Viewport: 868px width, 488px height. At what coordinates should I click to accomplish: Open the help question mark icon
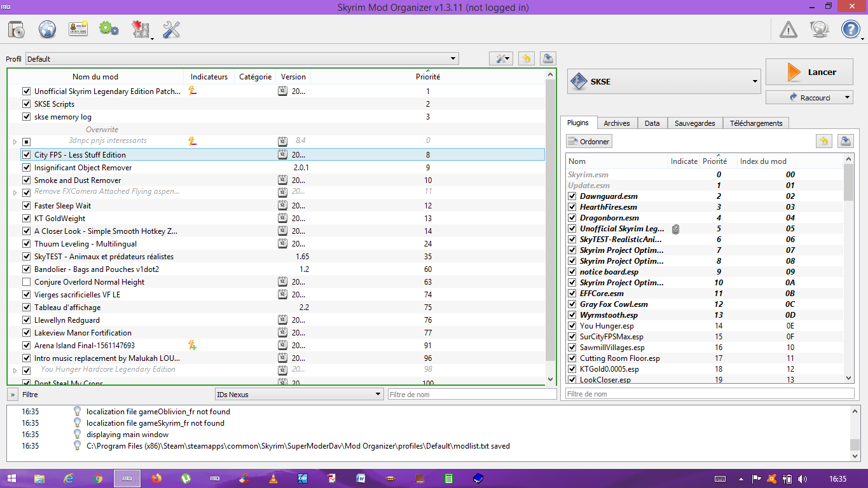(850, 29)
